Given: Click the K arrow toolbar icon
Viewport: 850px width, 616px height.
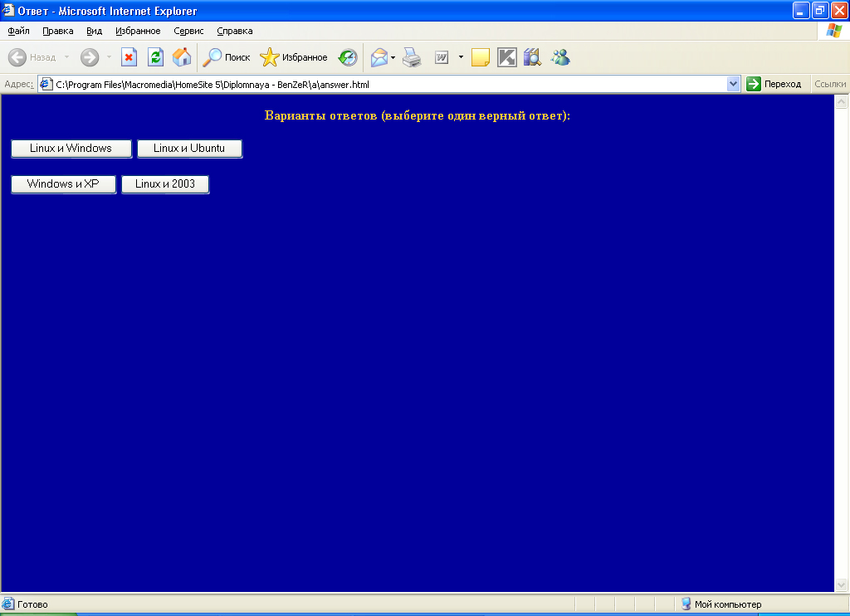Looking at the screenshot, I should 507,57.
